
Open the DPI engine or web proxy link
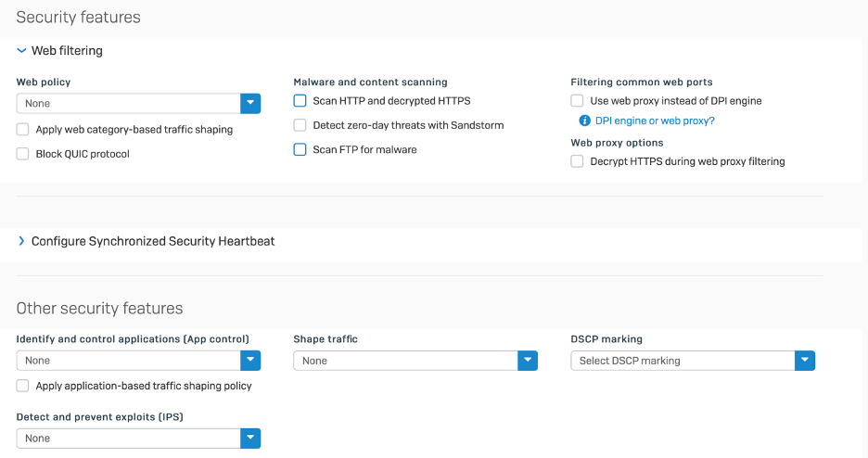pyautogui.click(x=655, y=121)
